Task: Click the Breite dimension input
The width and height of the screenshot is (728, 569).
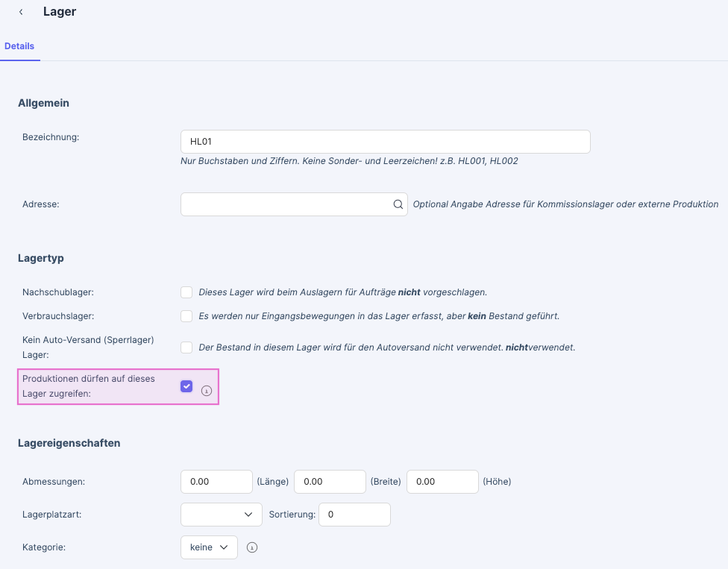Action: 330,482
